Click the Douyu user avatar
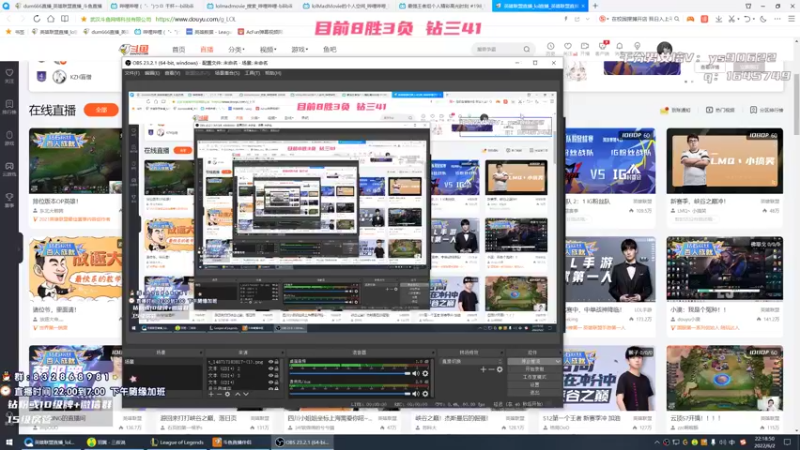 pos(664,49)
